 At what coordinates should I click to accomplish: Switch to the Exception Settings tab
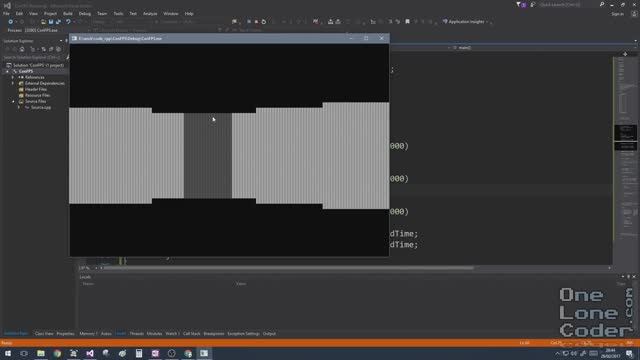pyautogui.click(x=243, y=334)
